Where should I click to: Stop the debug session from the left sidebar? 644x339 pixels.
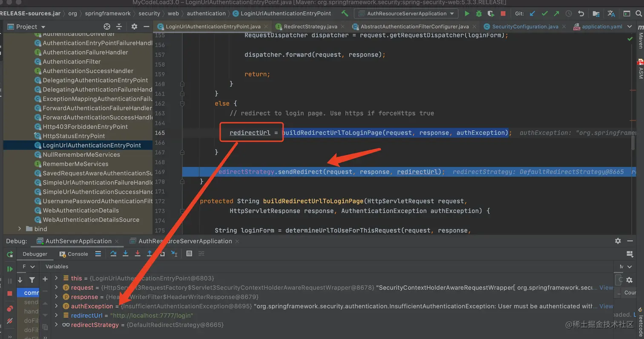tap(9, 293)
